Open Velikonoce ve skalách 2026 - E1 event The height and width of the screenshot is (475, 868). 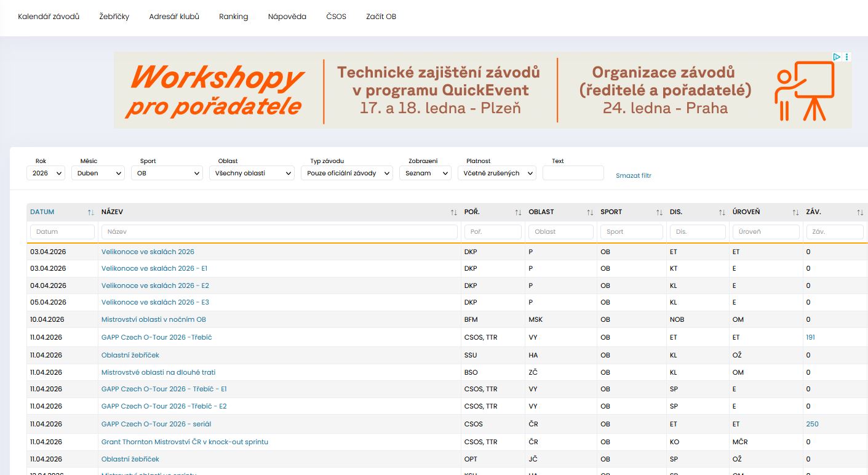[x=154, y=269]
